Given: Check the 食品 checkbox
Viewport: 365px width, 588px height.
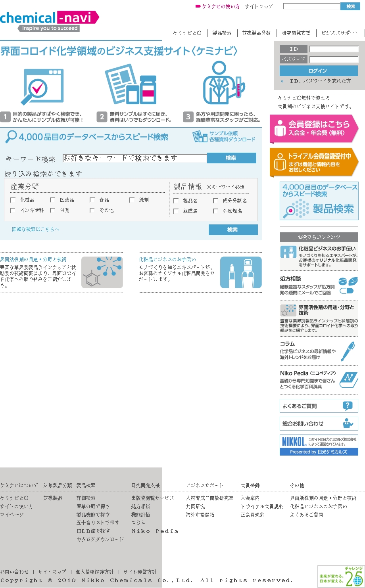Looking at the screenshot, I should click(92, 200).
